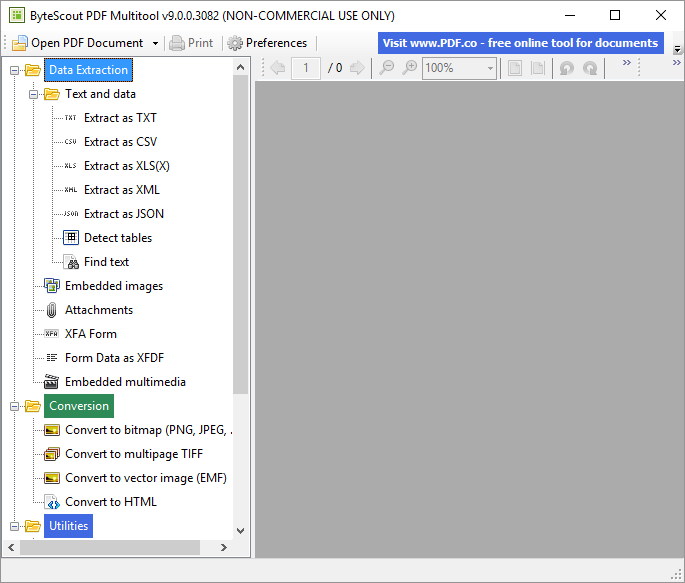
Task: Click the Print button
Action: [191, 43]
